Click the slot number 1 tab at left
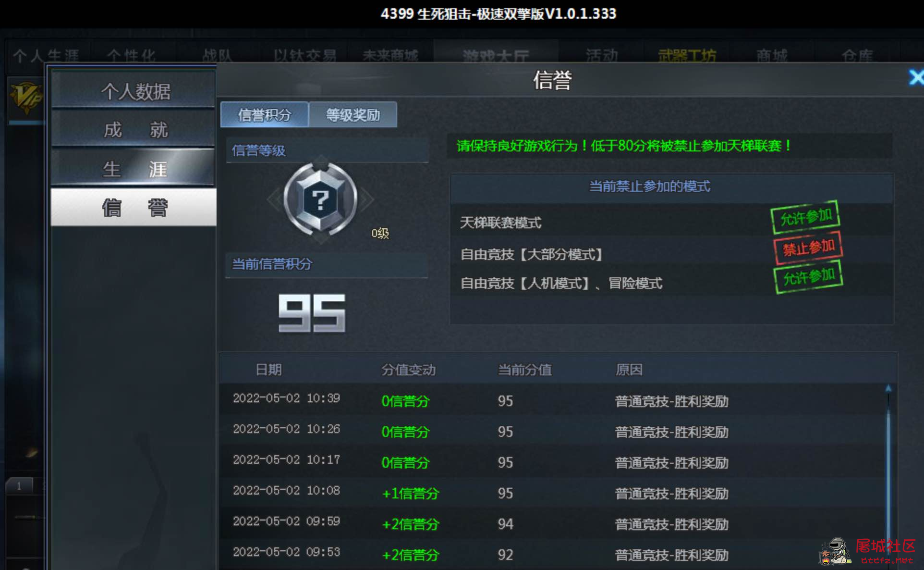 19,485
